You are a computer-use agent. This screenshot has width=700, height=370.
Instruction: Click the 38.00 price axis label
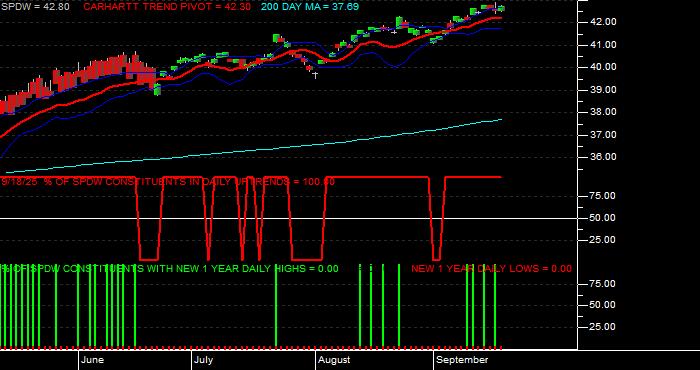pos(604,112)
